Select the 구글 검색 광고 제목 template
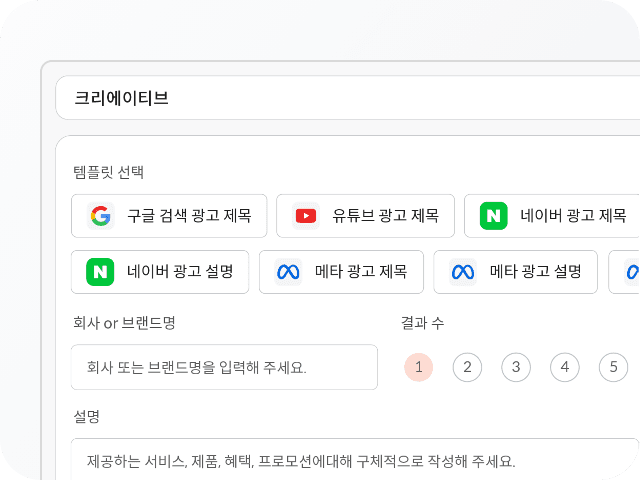 click(169, 216)
